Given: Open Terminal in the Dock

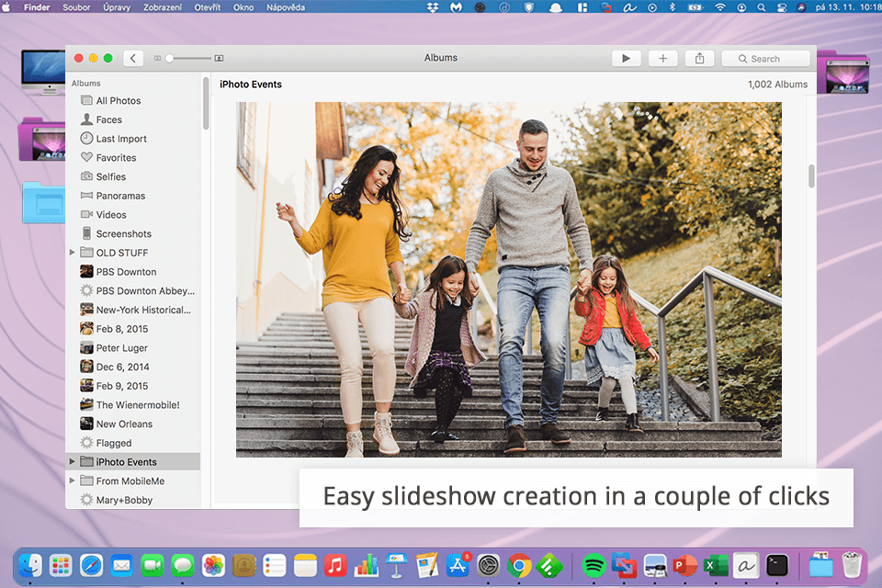Looking at the screenshot, I should pyautogui.click(x=777, y=566).
